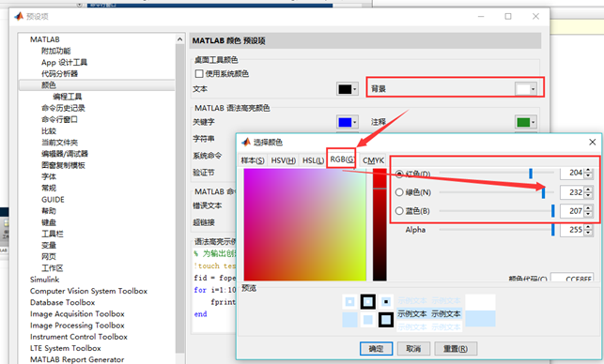Click the blue channel slider handle
The height and width of the screenshot is (364, 604).
click(x=552, y=211)
